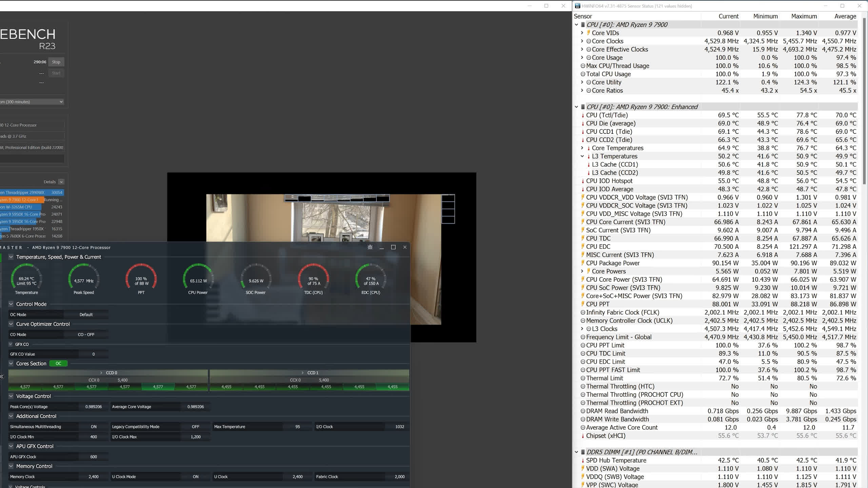Click the Ryzen 9 7900 Enhanced chip icon
The height and width of the screenshot is (488, 868).
pyautogui.click(x=583, y=107)
